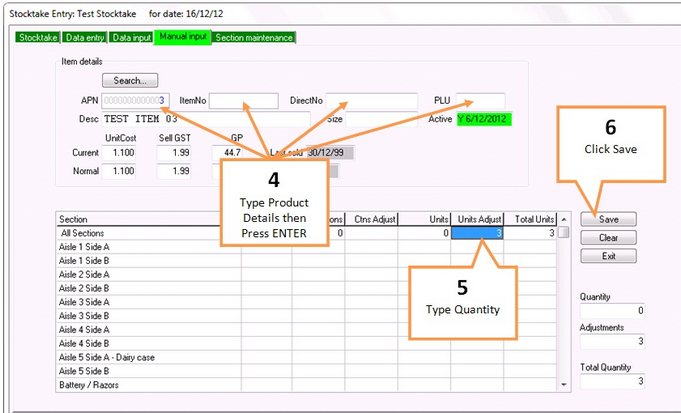681x413 pixels.
Task: Click the Units column header
Action: (x=424, y=219)
